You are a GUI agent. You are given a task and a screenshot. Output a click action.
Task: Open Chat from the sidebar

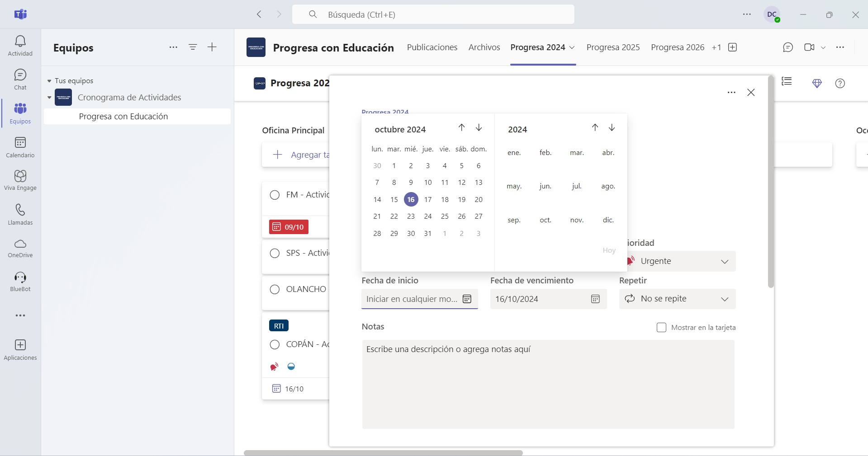(x=20, y=80)
